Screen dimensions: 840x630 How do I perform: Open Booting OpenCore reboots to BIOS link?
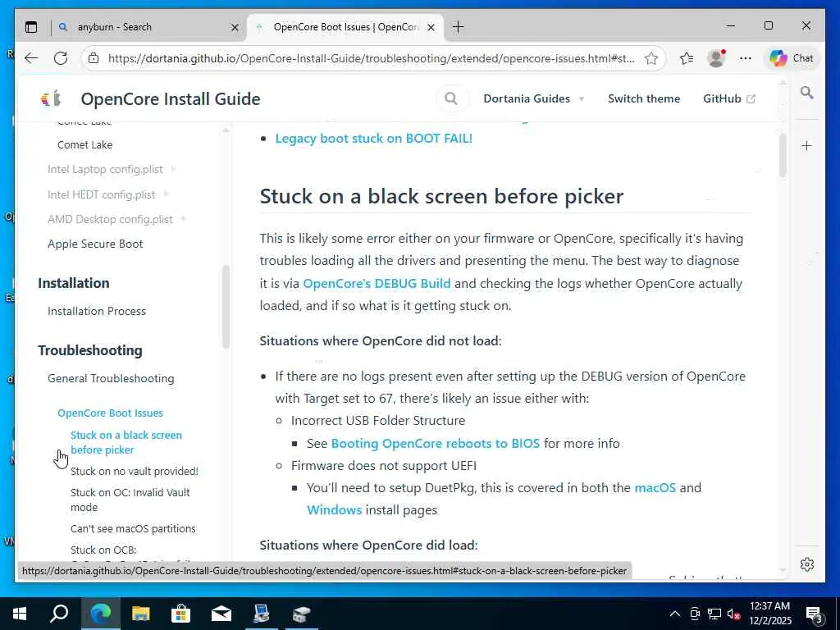[436, 444]
